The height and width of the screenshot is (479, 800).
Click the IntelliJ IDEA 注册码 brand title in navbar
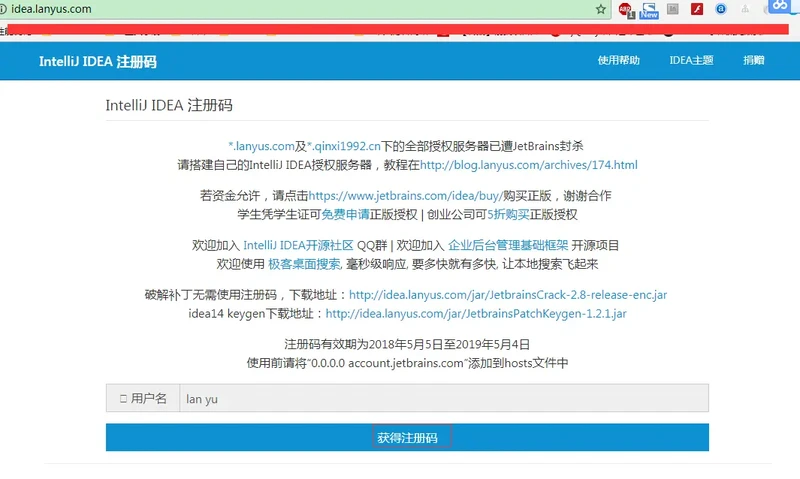(x=97, y=61)
